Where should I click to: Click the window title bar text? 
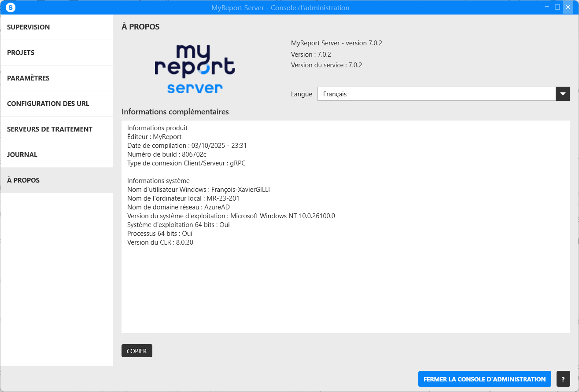[280, 7]
